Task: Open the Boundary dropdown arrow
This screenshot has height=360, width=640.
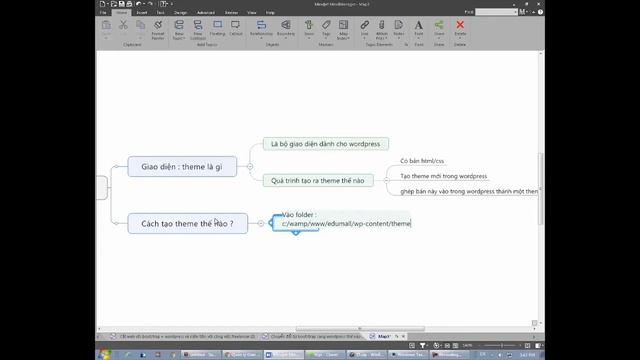Action: (286, 38)
